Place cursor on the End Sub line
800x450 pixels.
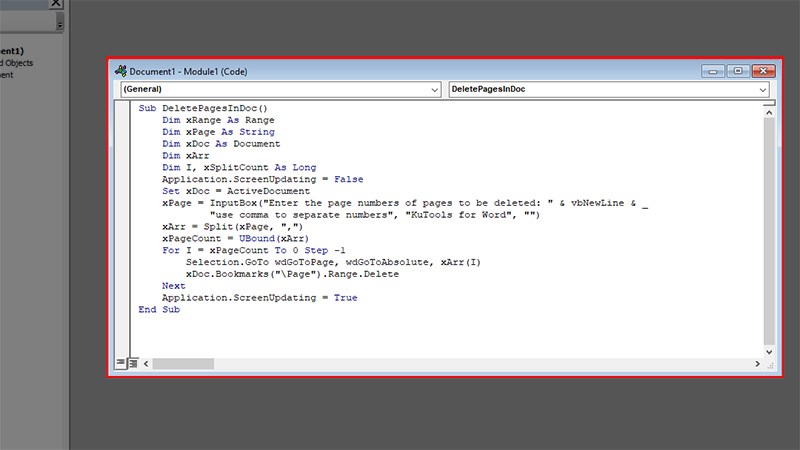[159, 309]
